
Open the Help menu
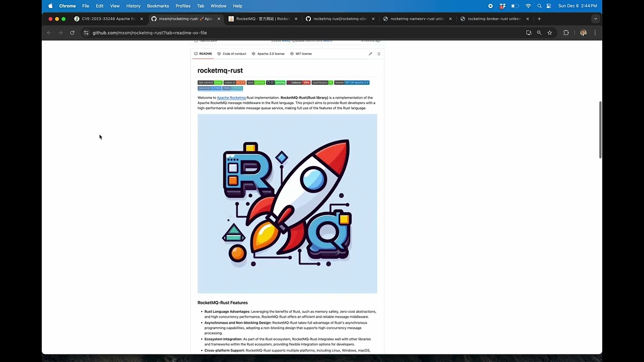click(237, 6)
